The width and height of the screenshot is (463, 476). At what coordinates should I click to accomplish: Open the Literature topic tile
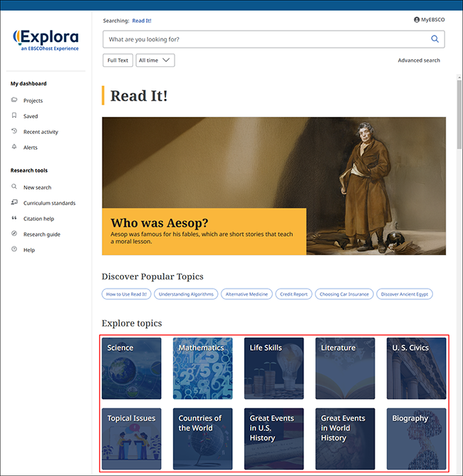pos(345,368)
